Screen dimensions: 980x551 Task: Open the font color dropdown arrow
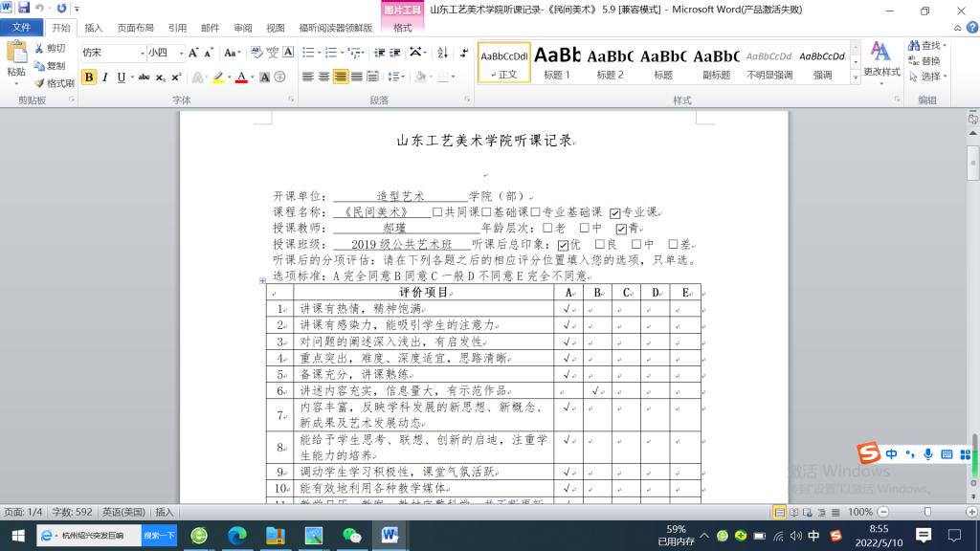click(x=255, y=77)
